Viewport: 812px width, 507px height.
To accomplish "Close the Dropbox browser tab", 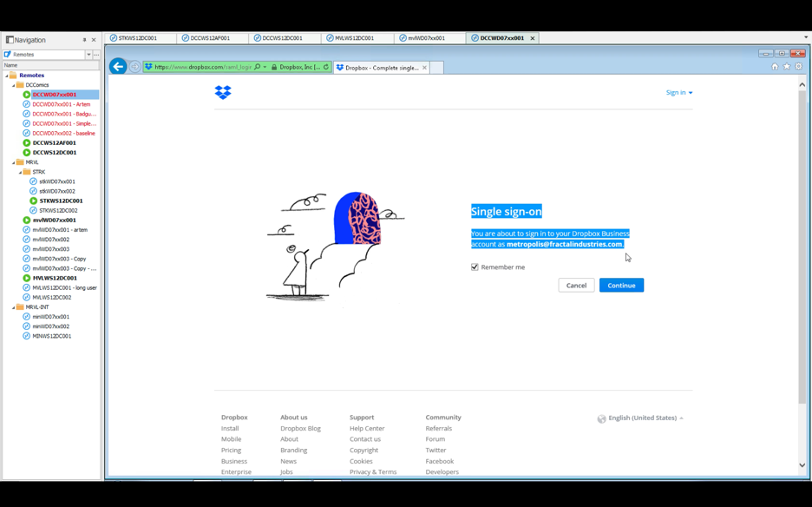I will click(x=424, y=68).
